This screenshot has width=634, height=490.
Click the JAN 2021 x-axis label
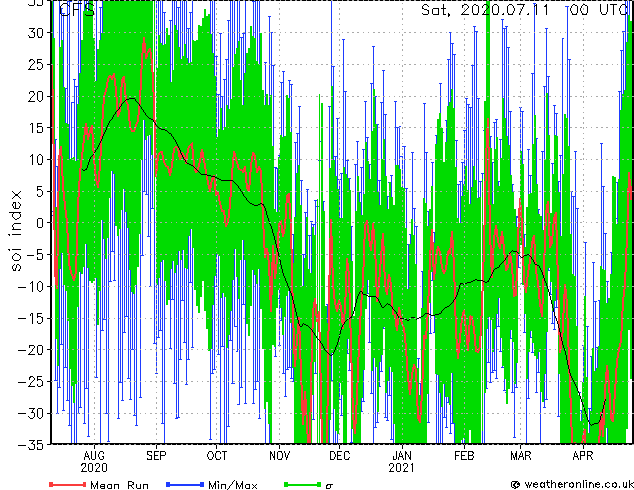(402, 462)
